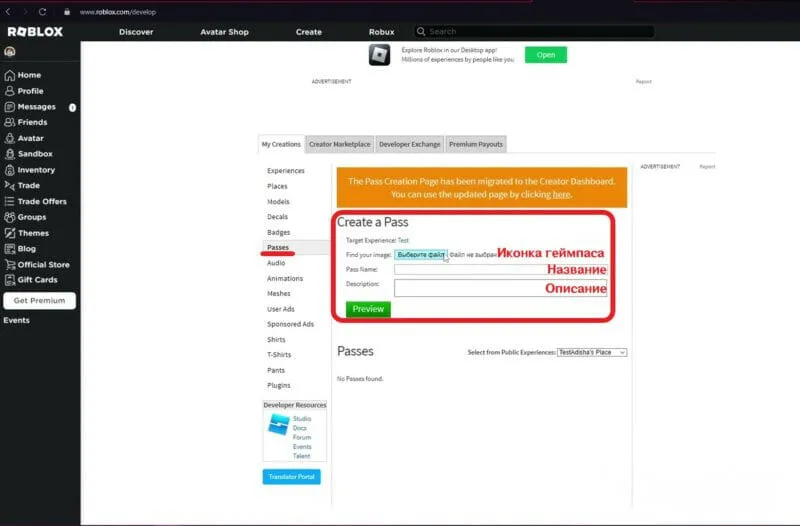Click the browser forward arrow
Screen dimensions: 800x526
(24, 12)
